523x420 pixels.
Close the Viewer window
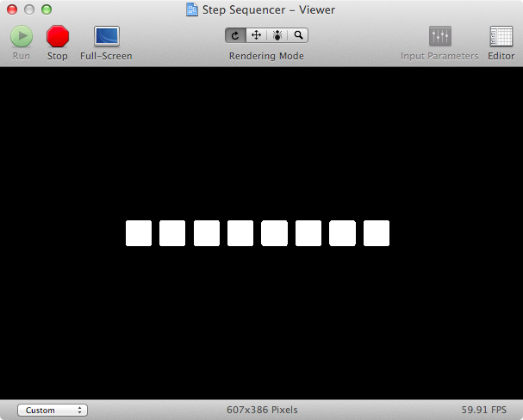pos(12,9)
